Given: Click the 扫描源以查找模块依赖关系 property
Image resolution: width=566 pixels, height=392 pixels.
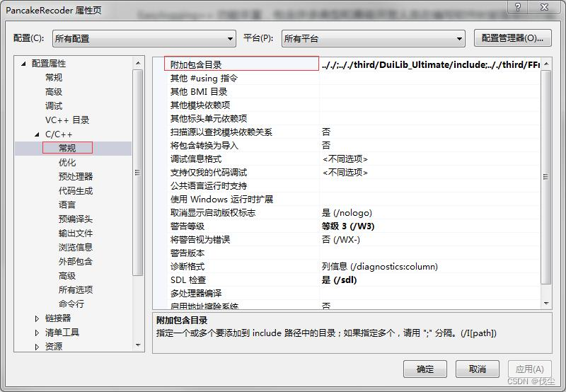Looking at the screenshot, I should 221,132.
